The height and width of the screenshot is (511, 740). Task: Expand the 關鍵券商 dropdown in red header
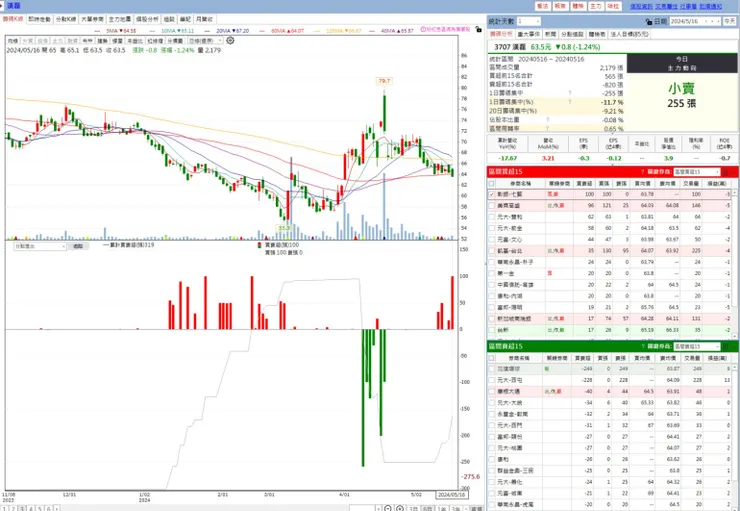pos(696,172)
